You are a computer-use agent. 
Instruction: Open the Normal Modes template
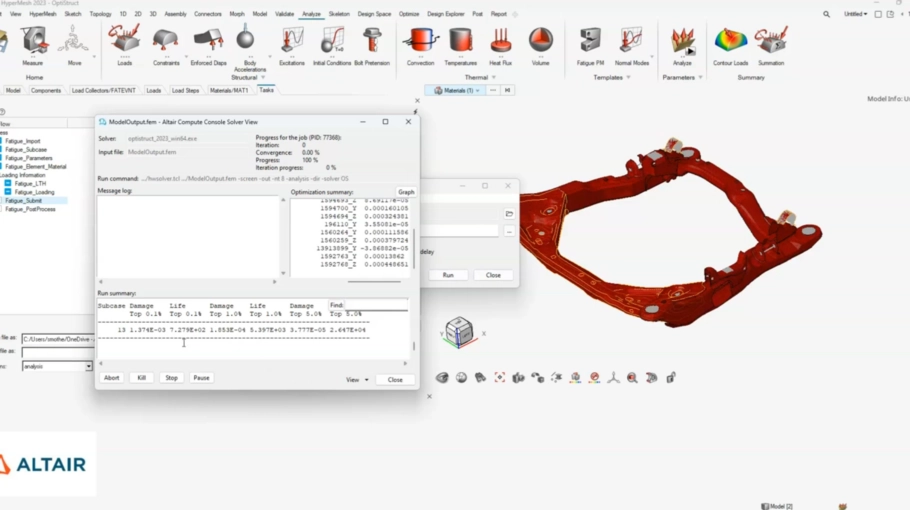(631, 41)
